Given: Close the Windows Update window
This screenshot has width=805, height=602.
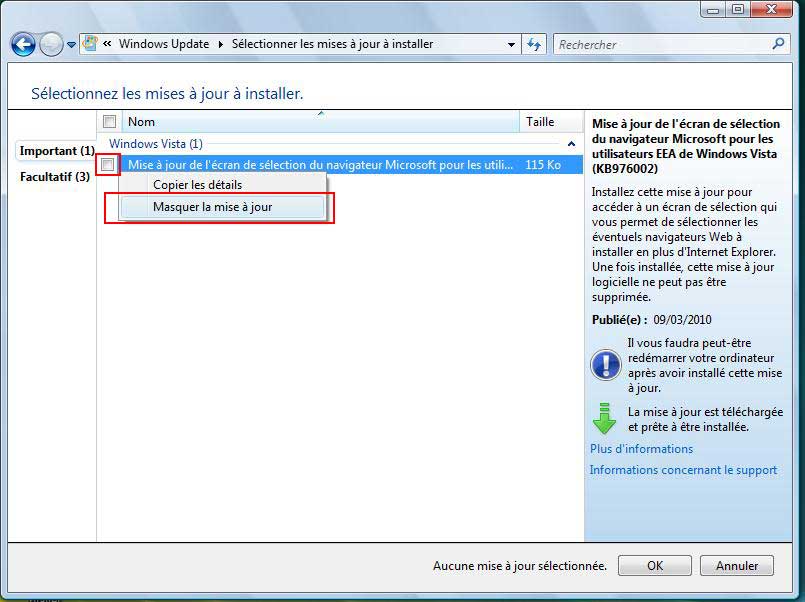Looking at the screenshot, I should (771, 10).
